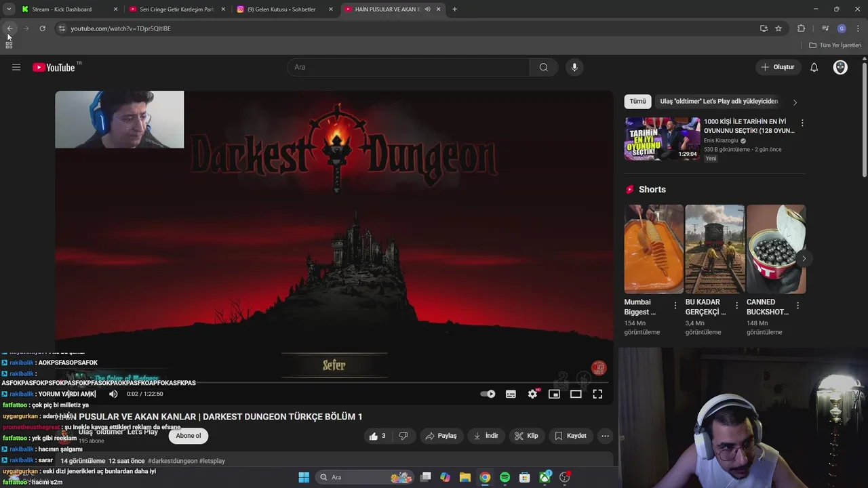The width and height of the screenshot is (868, 488).
Task: Open the YouTube hamburger guide menu
Action: pyautogui.click(x=16, y=67)
